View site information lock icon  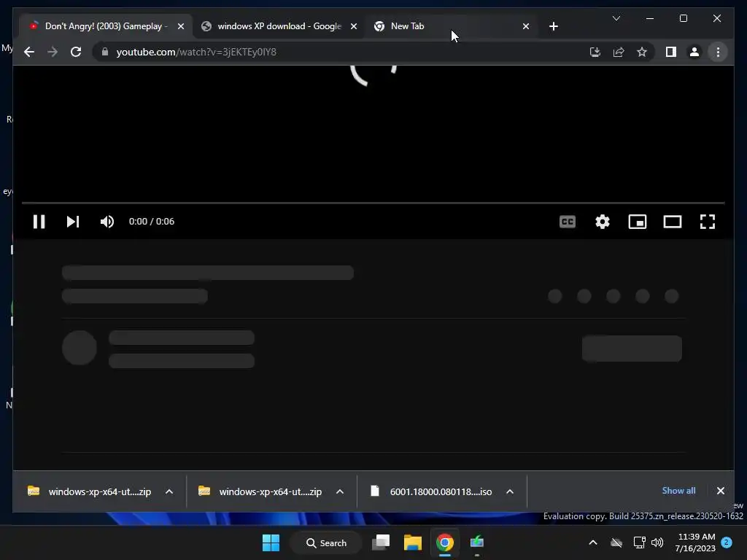click(x=105, y=52)
